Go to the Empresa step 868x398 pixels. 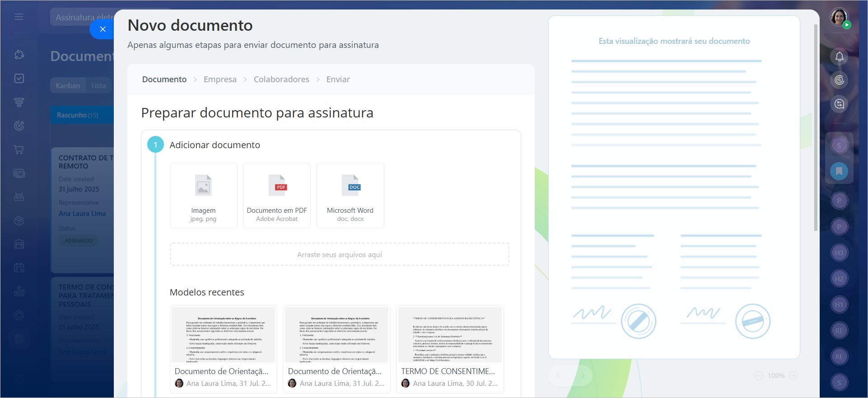click(220, 80)
